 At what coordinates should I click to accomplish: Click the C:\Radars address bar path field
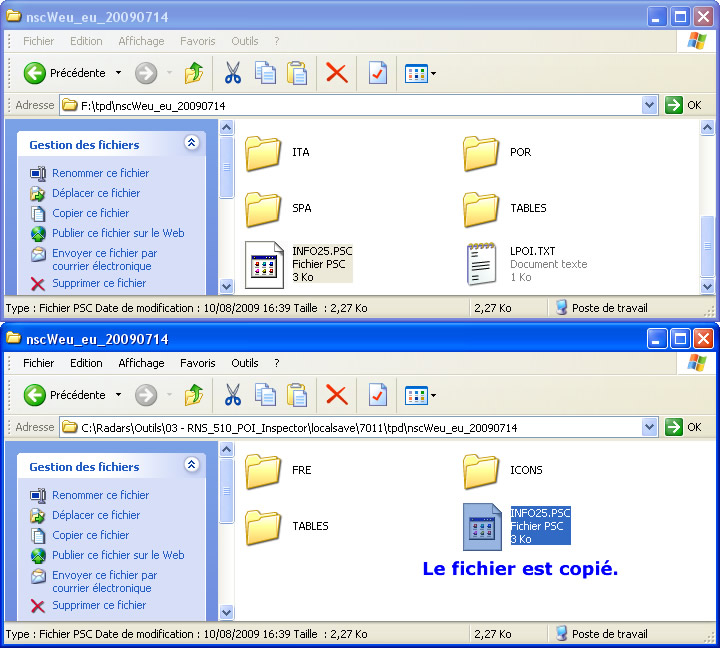[350, 427]
